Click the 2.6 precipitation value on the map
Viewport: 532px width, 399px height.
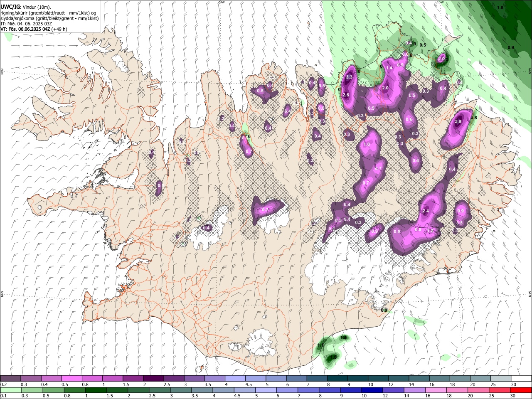(x=346, y=95)
